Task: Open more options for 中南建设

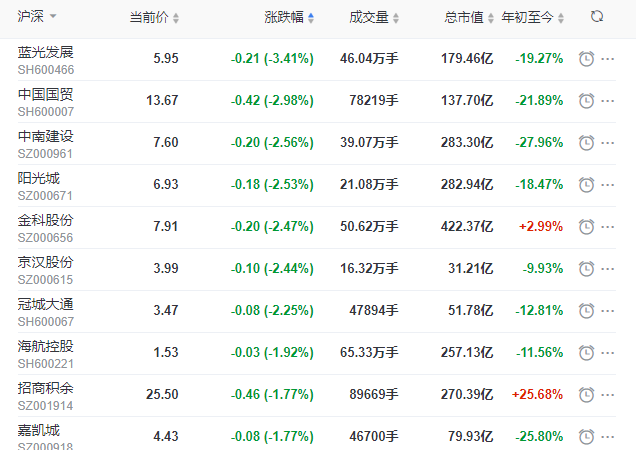Action: click(x=608, y=143)
